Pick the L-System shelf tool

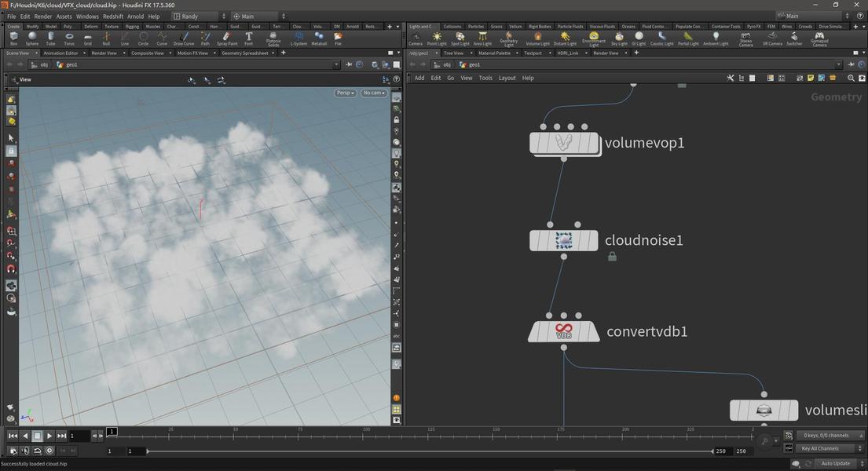point(298,38)
